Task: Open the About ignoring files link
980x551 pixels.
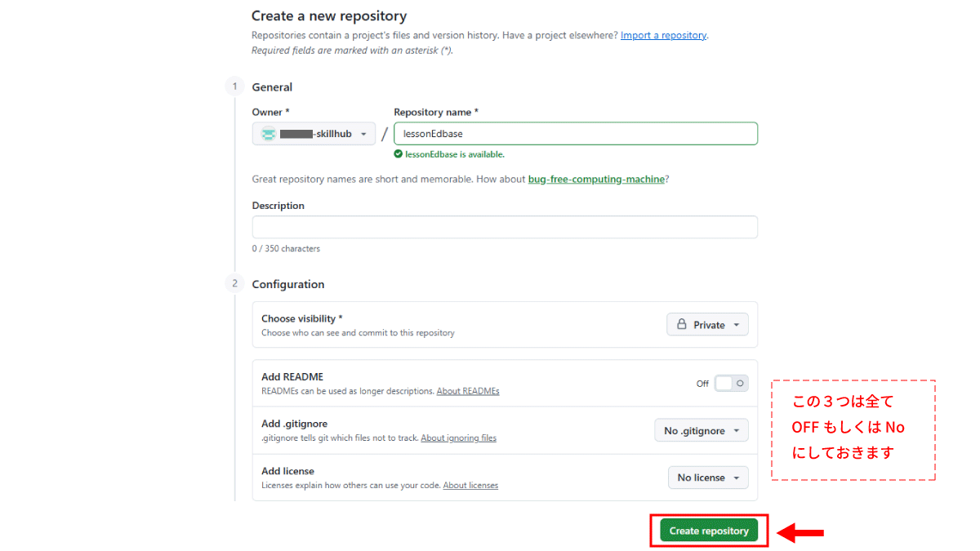Action: 458,438
